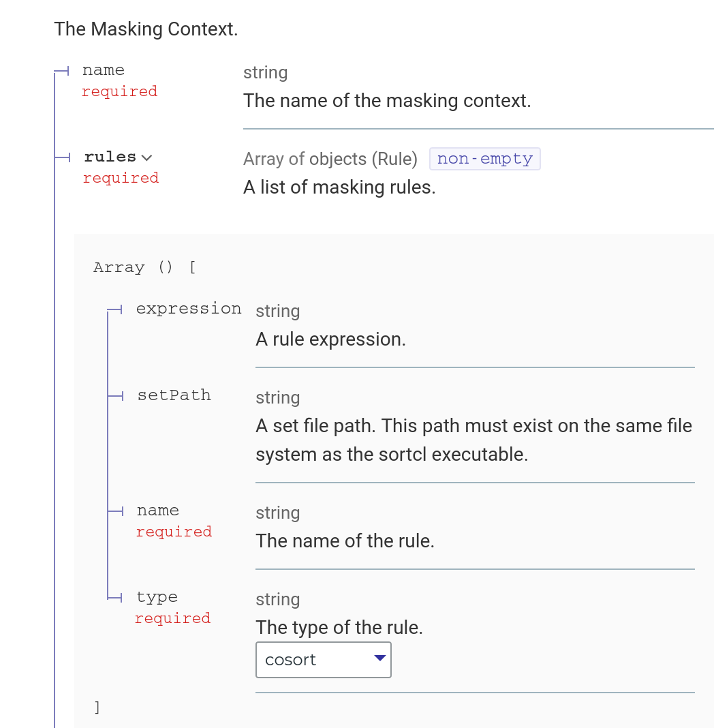Click the 'A rule expression.' description
This screenshot has height=728, width=716.
pos(331,339)
